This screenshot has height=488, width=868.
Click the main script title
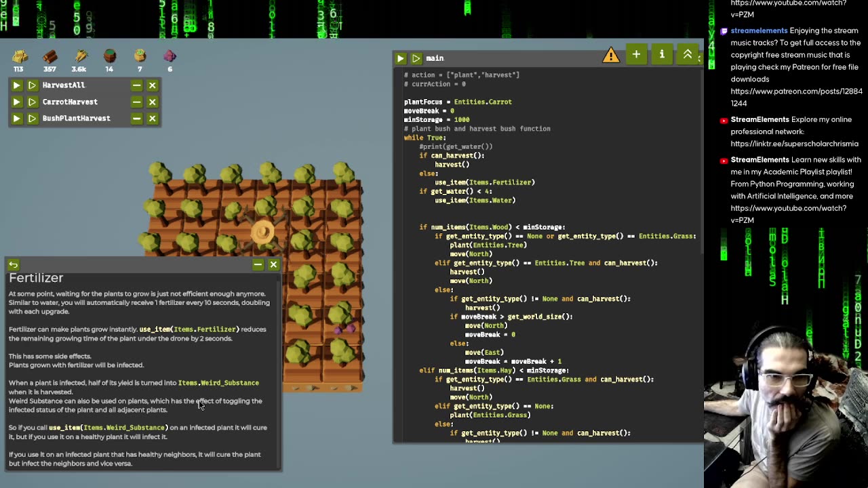point(435,58)
